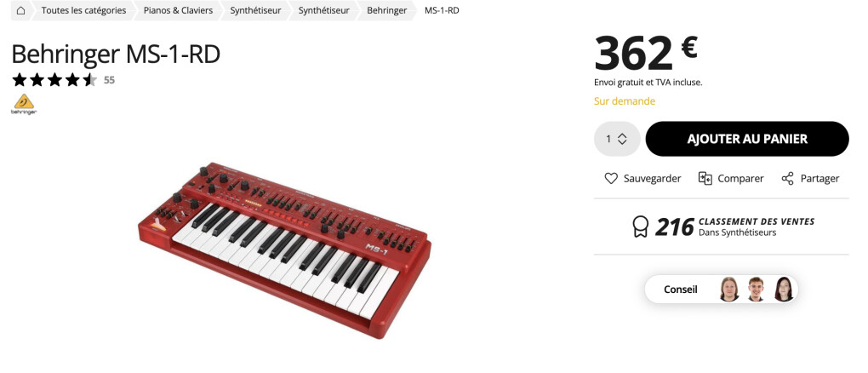The image size is (868, 373).
Task: Go to the first Synthétiseur breadcrumb
Action: pyautogui.click(x=256, y=10)
